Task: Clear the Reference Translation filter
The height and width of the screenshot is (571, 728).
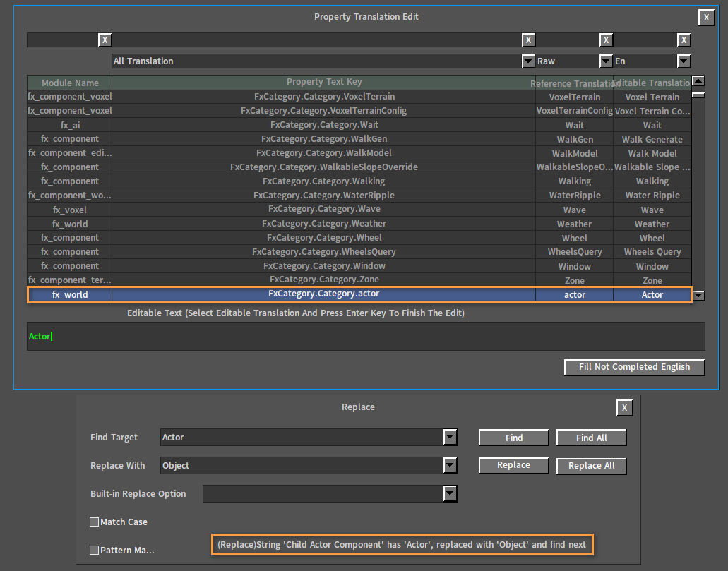Action: (606, 40)
